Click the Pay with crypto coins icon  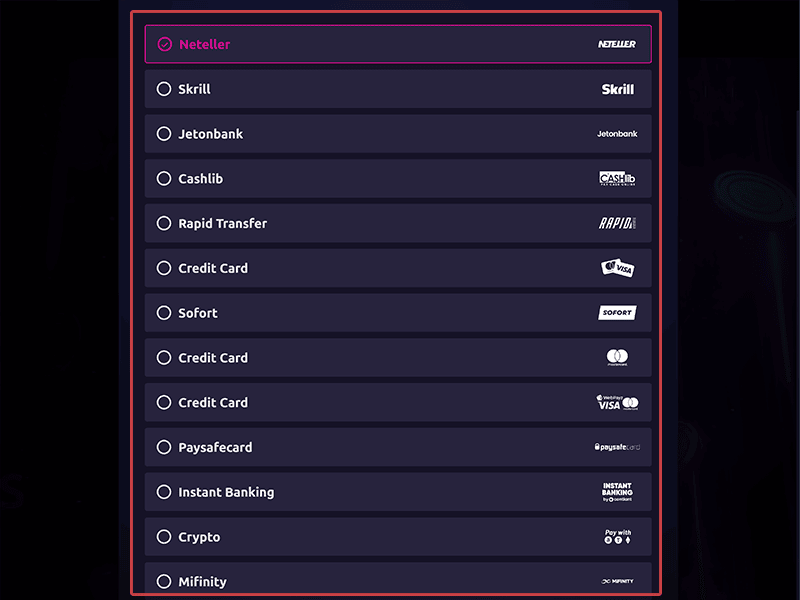coord(617,536)
